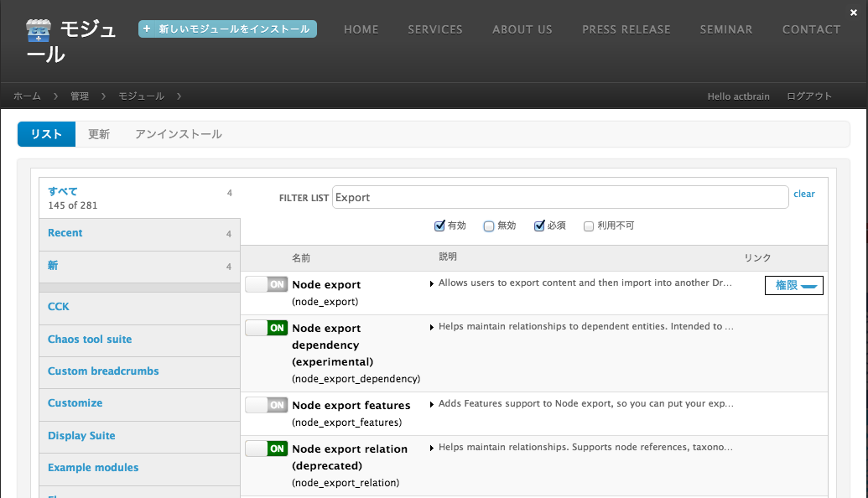Check the 無効 checkbox
The height and width of the screenshot is (498, 868).
pyautogui.click(x=488, y=225)
